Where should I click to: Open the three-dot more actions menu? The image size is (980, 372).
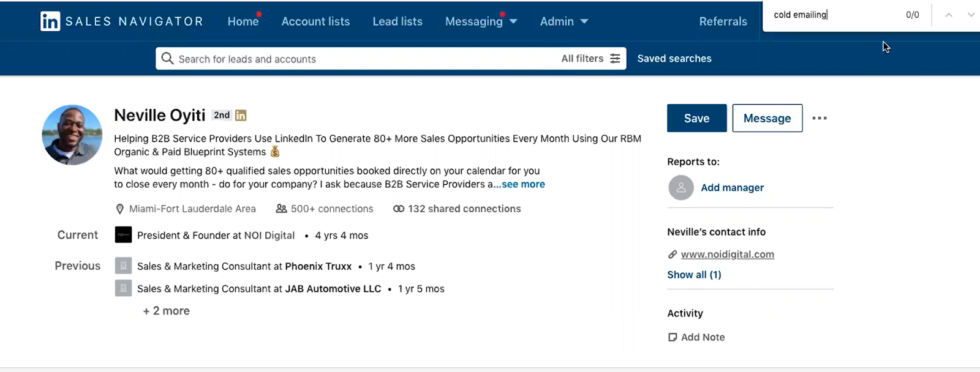coord(820,118)
